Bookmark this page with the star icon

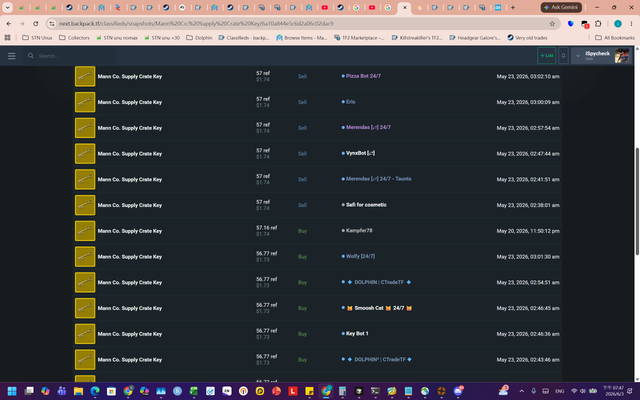(552, 24)
